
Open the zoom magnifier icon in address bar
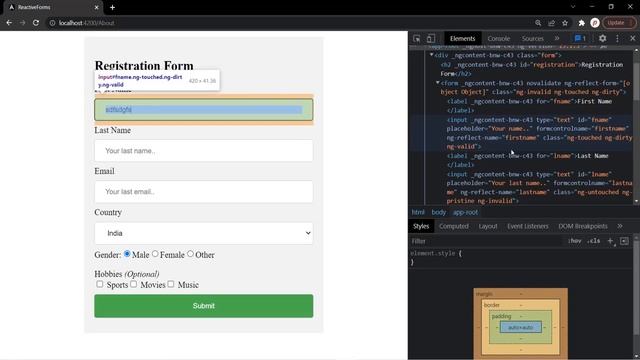pos(538,23)
